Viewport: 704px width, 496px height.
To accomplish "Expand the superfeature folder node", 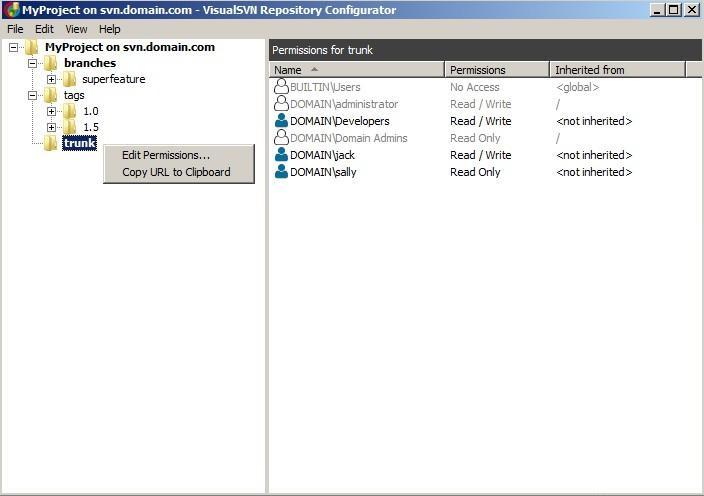I will 52,79.
